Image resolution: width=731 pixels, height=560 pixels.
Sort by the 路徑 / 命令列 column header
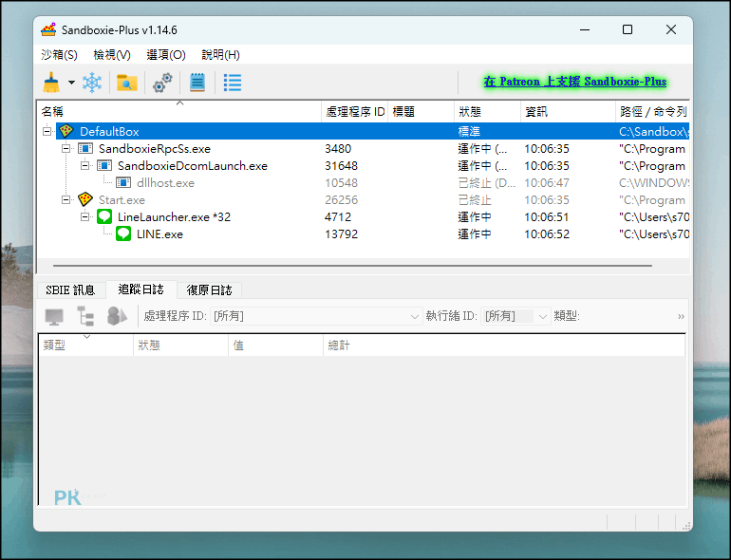(x=653, y=111)
